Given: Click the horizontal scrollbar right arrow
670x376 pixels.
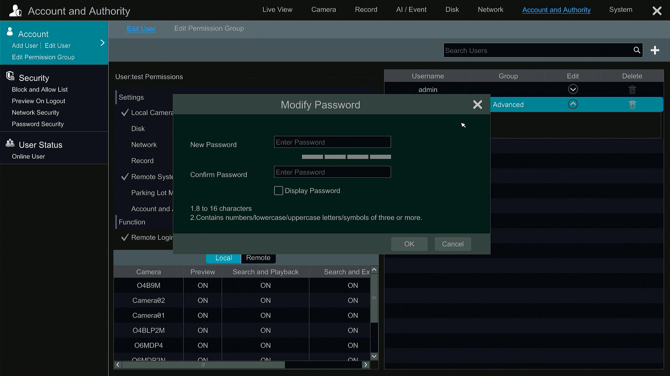Looking at the screenshot, I should [365, 365].
